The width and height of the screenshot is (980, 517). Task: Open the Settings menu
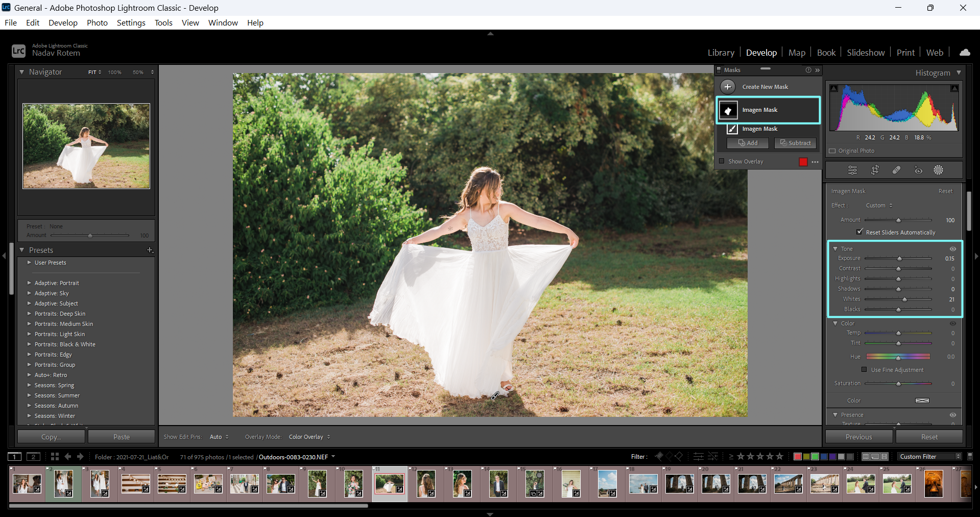tap(131, 22)
